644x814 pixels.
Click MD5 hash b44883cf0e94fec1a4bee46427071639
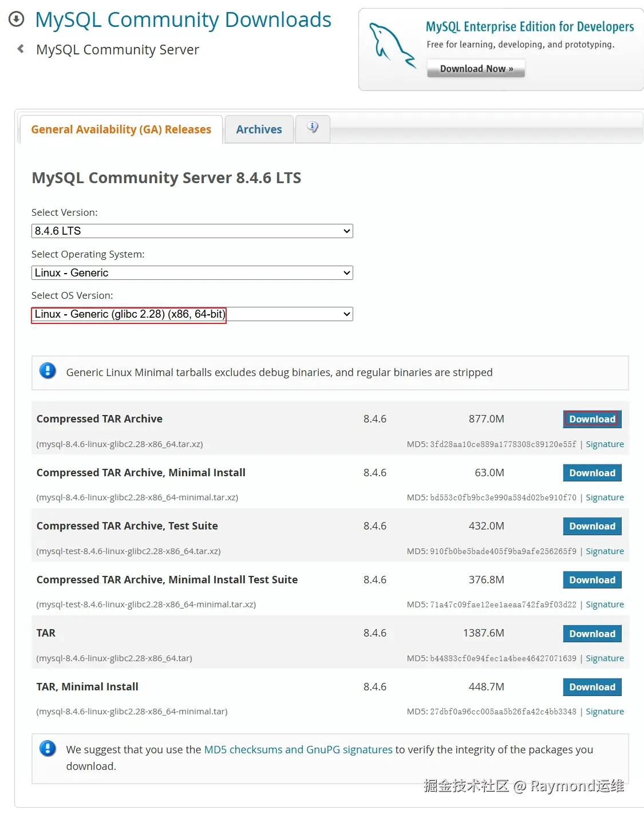coord(503,658)
